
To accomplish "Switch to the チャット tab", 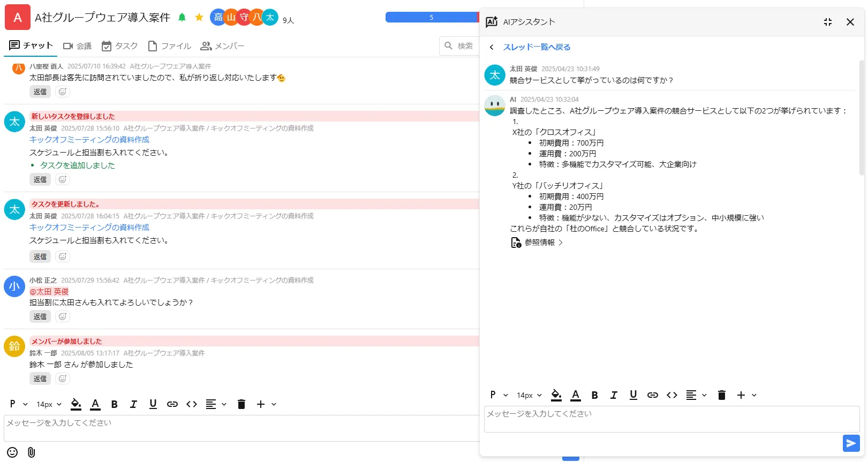I will coord(31,46).
